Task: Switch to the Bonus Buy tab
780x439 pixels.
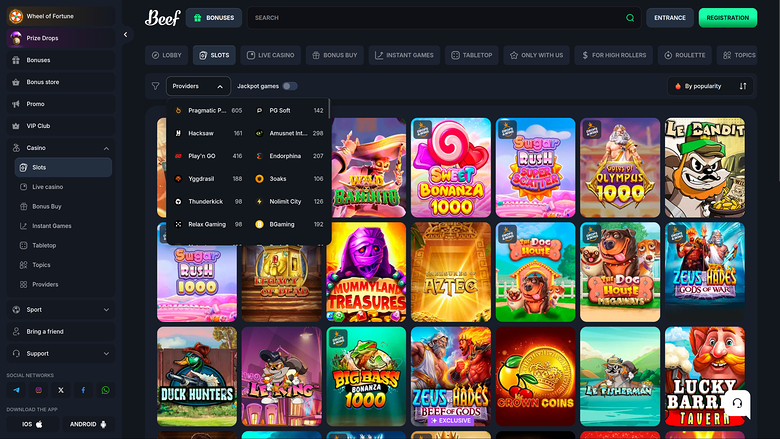Action: tap(335, 55)
